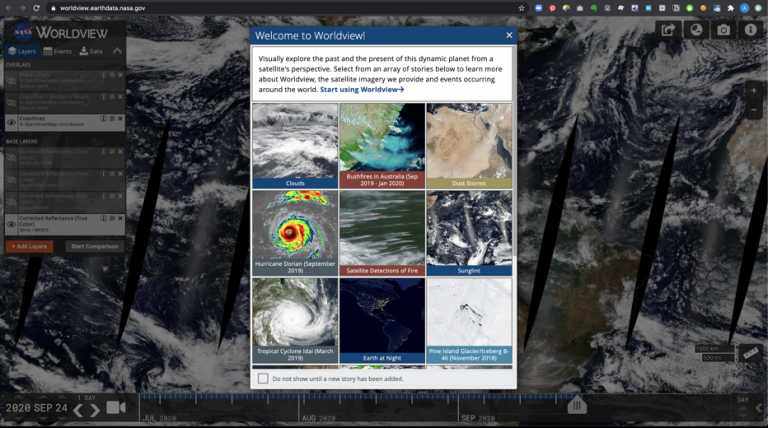The height and width of the screenshot is (428, 768).
Task: Remove the NOAA-20 / VIIRS Corrected Reflectance layer
Action: tap(120, 152)
